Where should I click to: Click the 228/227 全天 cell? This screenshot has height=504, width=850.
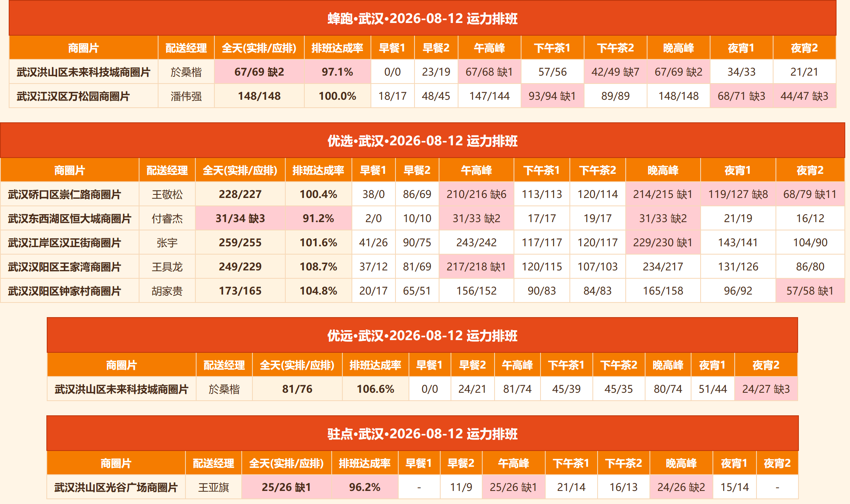point(240,194)
